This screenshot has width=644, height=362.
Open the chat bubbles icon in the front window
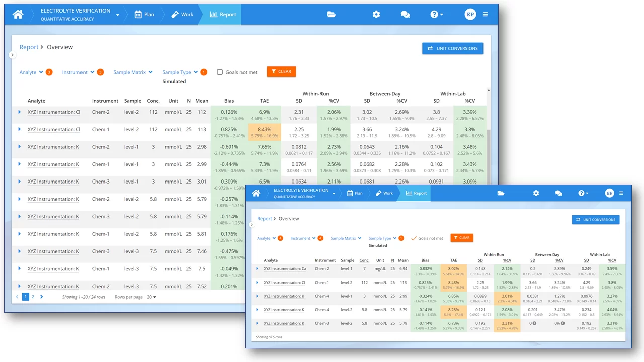[x=558, y=193]
